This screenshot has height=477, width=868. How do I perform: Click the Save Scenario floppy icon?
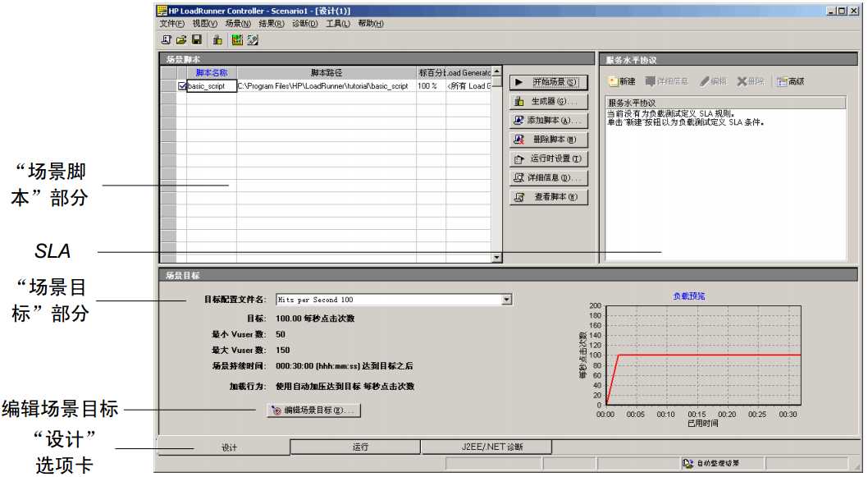coord(197,40)
